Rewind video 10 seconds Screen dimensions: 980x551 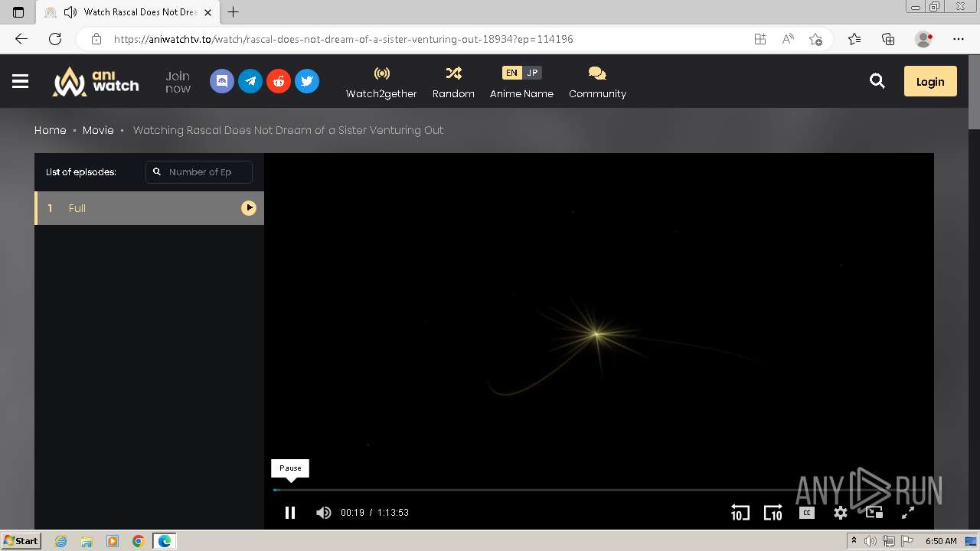740,513
